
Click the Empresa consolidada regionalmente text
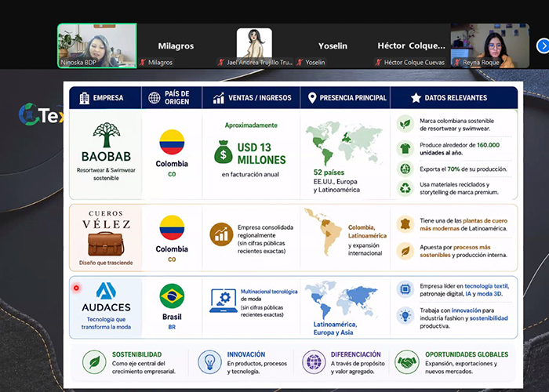tap(265, 231)
